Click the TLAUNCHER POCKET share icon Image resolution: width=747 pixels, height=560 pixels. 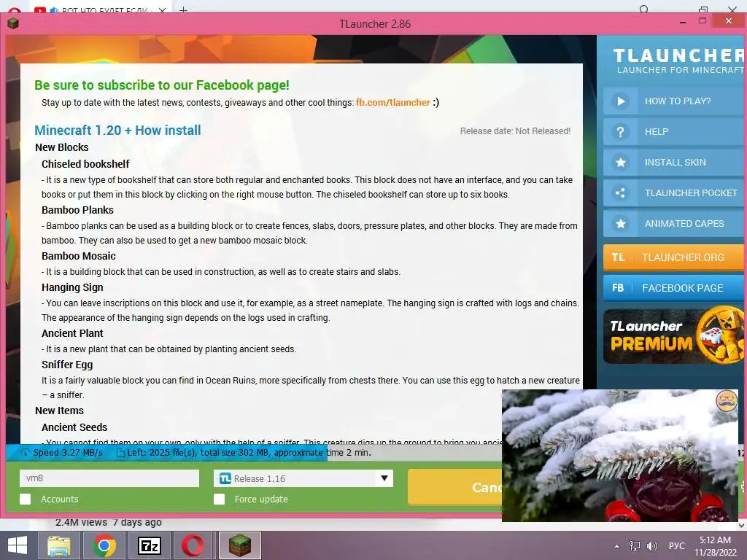click(620, 192)
